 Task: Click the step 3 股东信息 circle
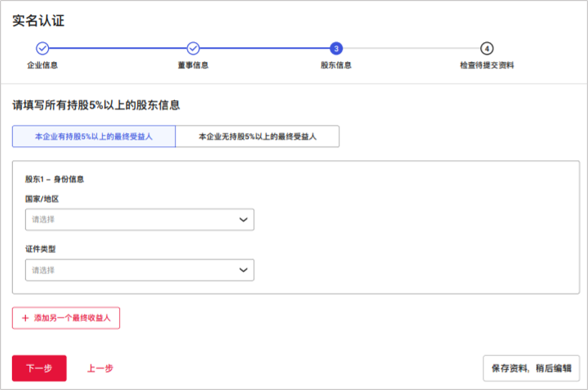click(x=336, y=48)
